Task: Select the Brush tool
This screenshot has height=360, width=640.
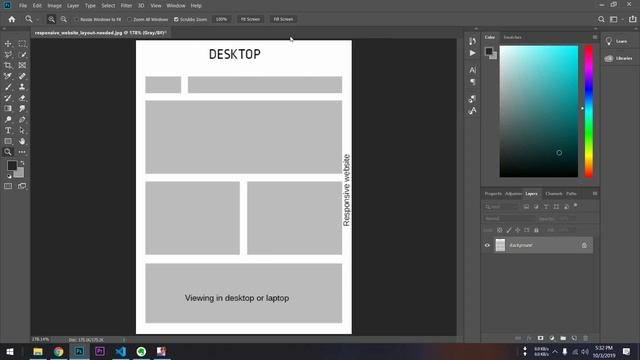Action: coord(8,87)
